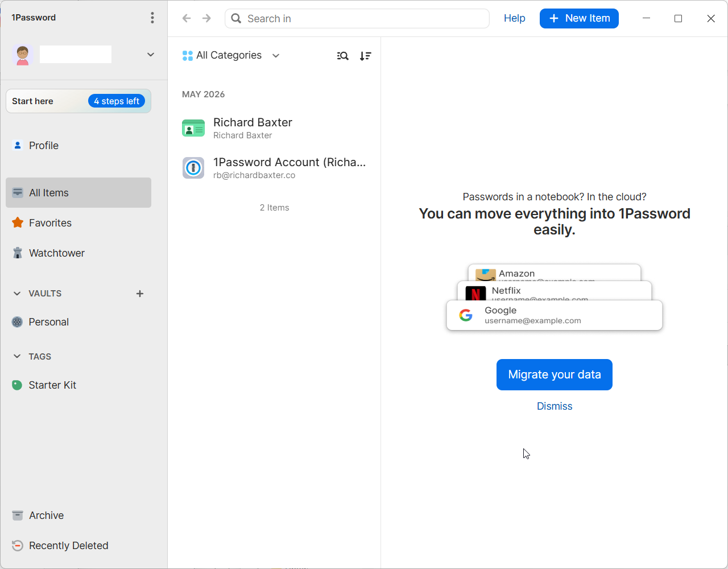Click the rb@richardbaxter.co subtitle
This screenshot has height=569, width=728.
(254, 175)
